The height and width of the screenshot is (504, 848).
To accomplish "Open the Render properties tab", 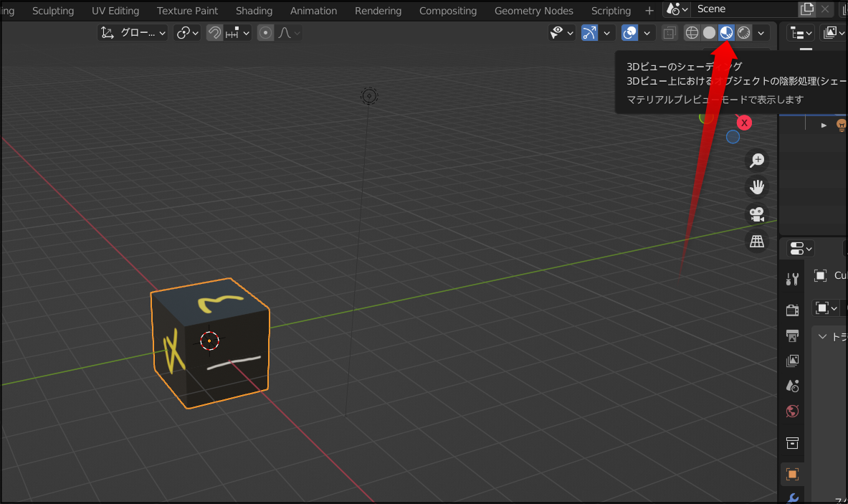I will click(792, 310).
